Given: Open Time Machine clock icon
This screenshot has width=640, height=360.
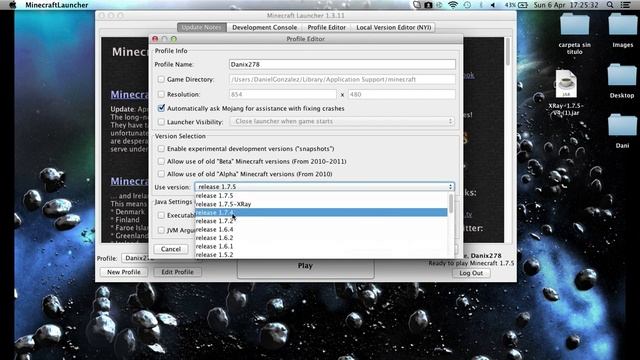Looking at the screenshot, I should (467, 5).
